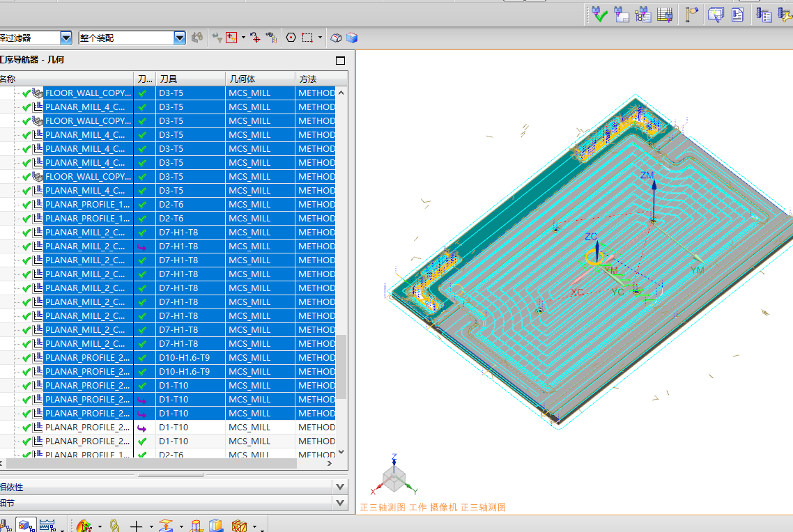
Task: Open the selection filter dropdown
Action: (66, 38)
